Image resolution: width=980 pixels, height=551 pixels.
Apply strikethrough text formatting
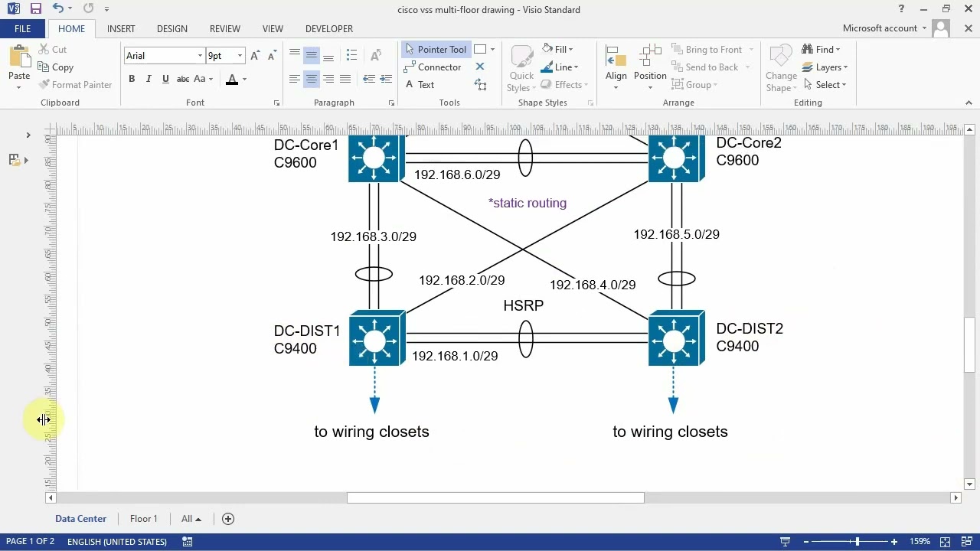[x=182, y=79]
